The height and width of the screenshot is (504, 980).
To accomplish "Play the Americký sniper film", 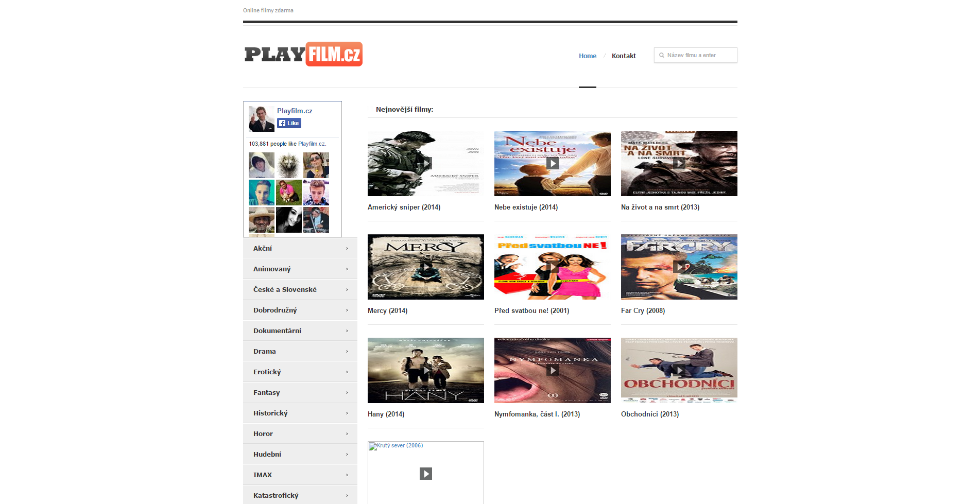I will (x=426, y=163).
